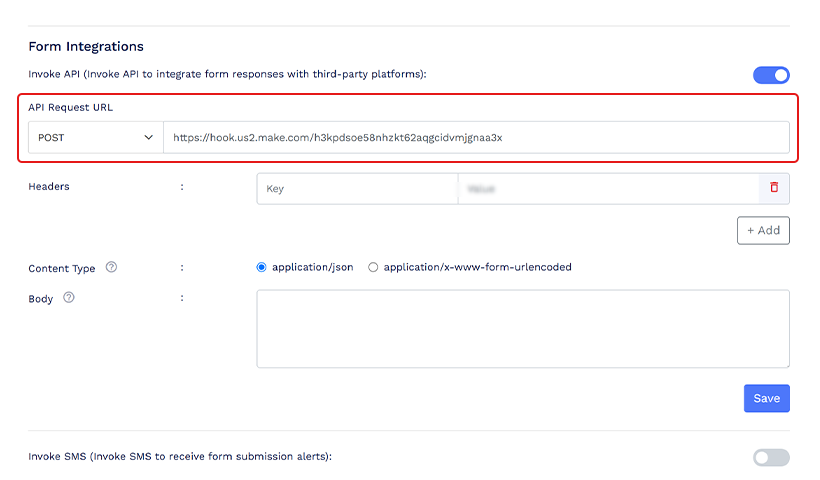Click the Body help question-mark icon
This screenshot has width=820, height=480.
(69, 298)
